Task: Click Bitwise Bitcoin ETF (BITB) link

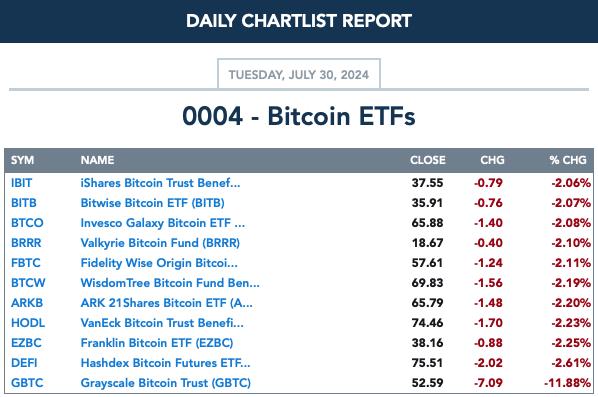Action: [152, 203]
